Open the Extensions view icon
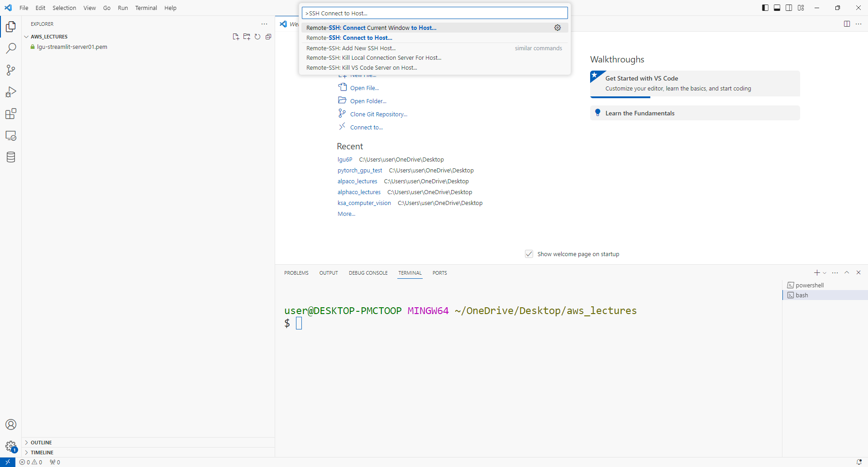 [x=11, y=114]
